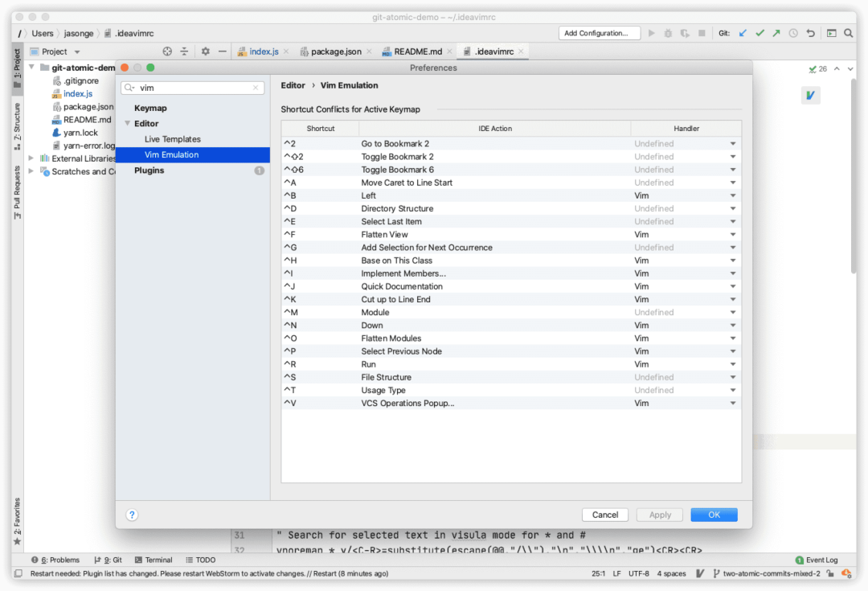
Task: Select Vim Emulation settings page
Action: [193, 154]
